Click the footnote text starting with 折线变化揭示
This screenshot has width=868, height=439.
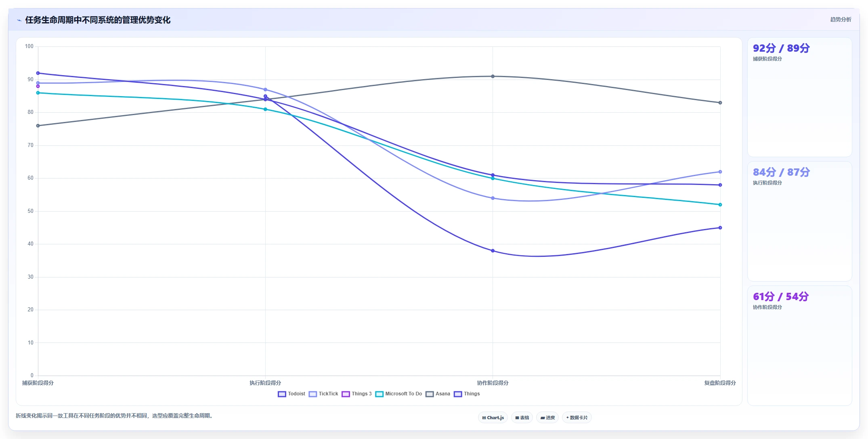pyautogui.click(x=114, y=416)
